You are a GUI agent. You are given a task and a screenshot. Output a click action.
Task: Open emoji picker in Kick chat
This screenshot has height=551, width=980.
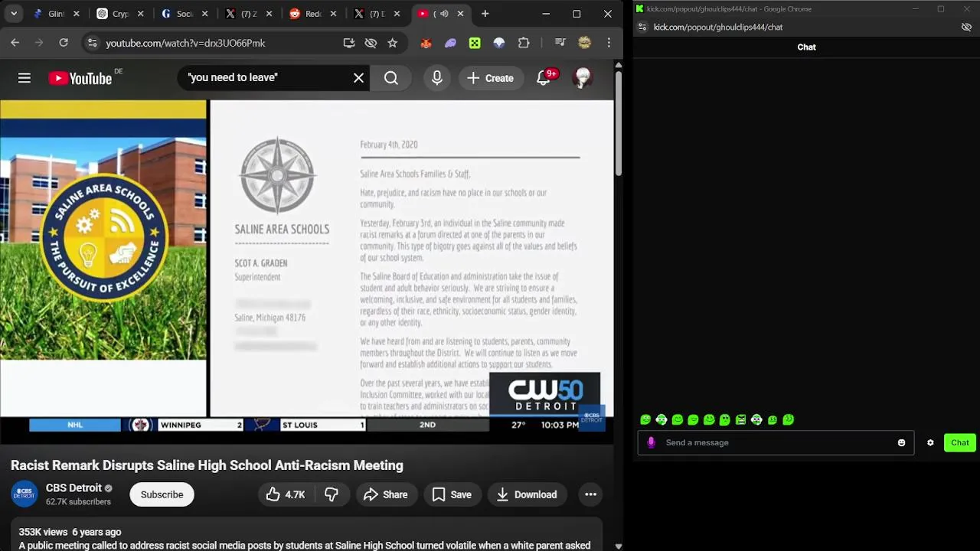click(901, 442)
